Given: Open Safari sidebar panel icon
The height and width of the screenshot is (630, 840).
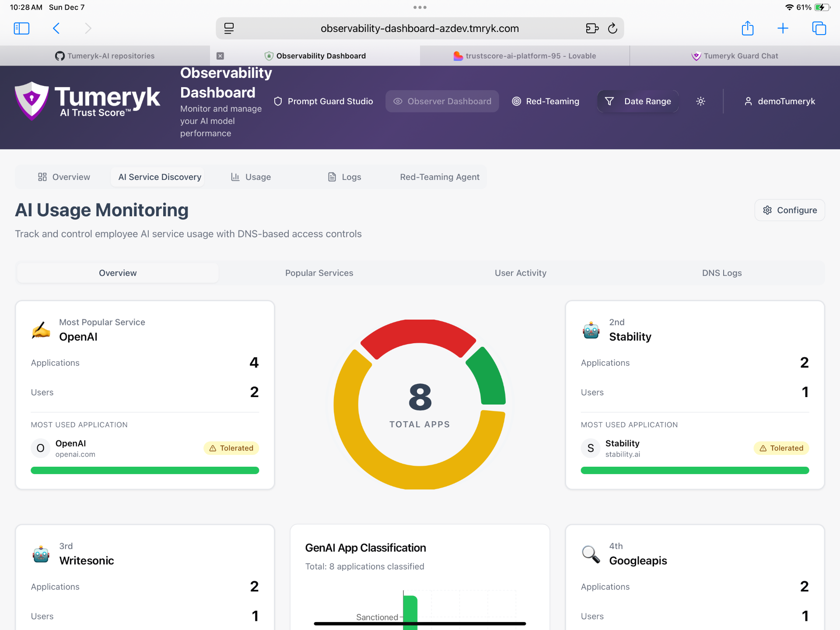Looking at the screenshot, I should [21, 28].
